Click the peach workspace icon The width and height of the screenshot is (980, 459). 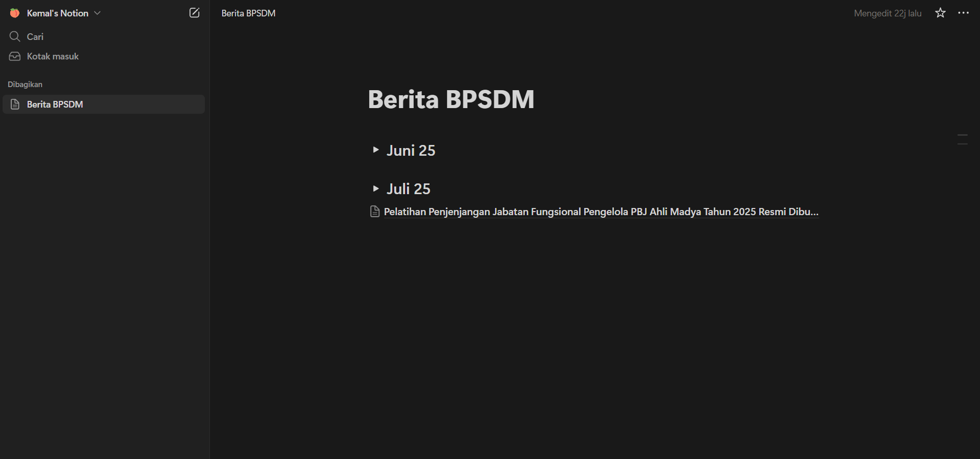pos(15,13)
